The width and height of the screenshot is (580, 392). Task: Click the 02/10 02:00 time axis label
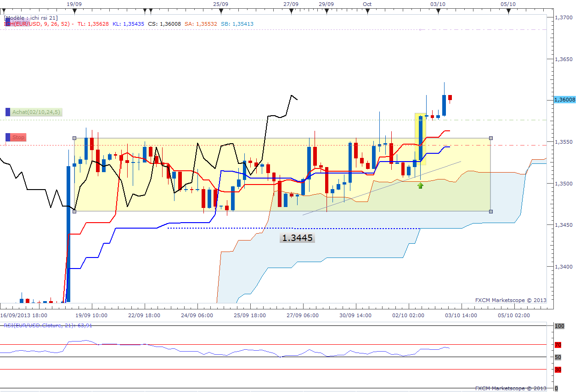(408, 315)
